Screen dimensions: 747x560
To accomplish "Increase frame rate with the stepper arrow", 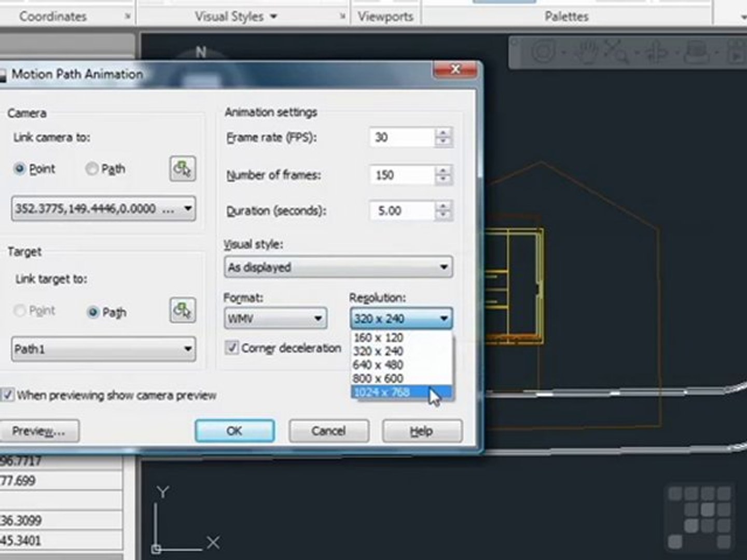I will coord(443,133).
